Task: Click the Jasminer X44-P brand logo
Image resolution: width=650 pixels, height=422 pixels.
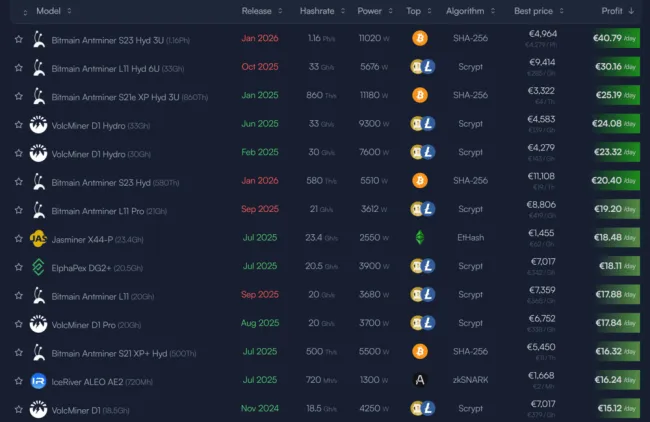Action: coord(38,239)
